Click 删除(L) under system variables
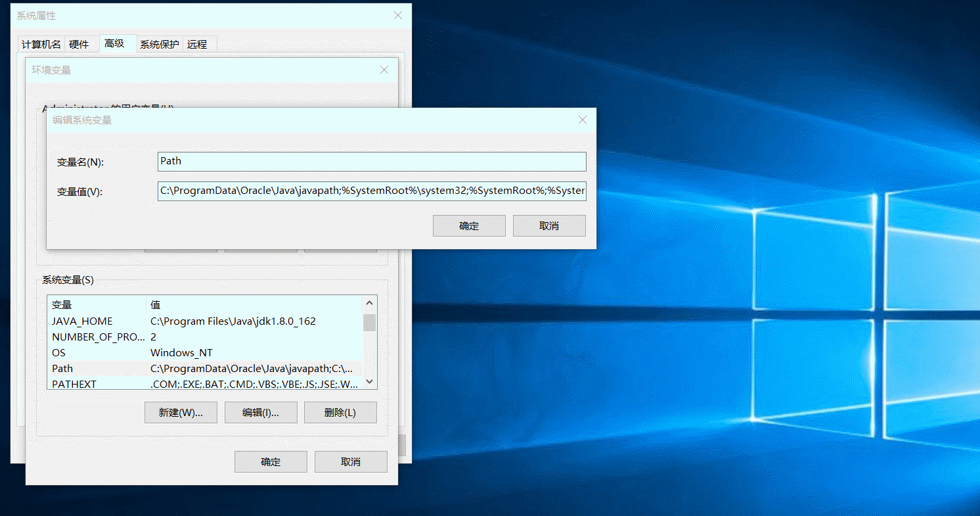 point(340,413)
